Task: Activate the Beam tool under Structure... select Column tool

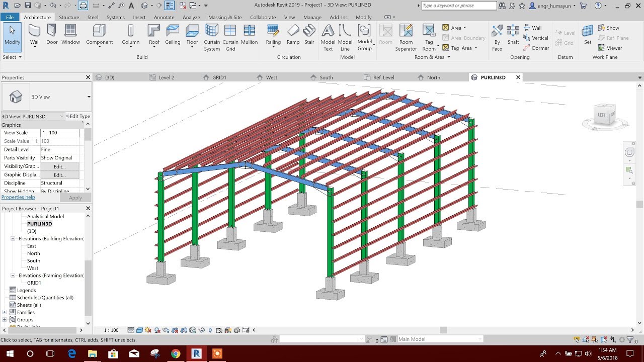Action: (130, 35)
